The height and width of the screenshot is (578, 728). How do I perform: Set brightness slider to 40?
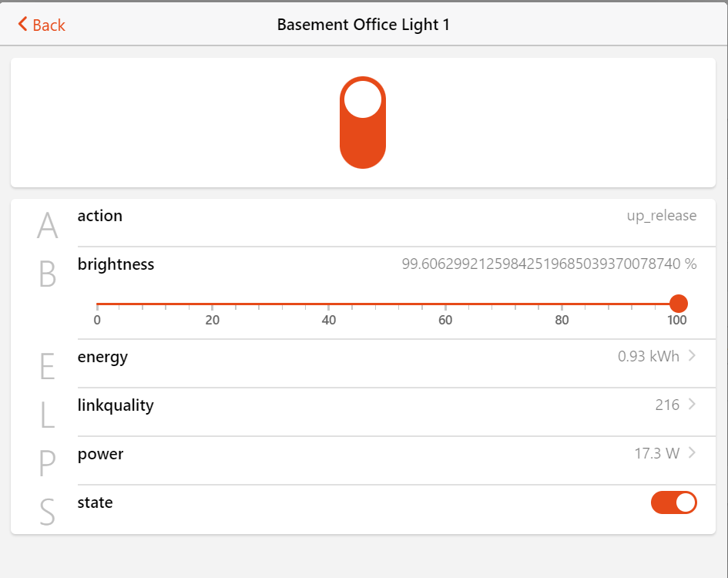(x=329, y=304)
